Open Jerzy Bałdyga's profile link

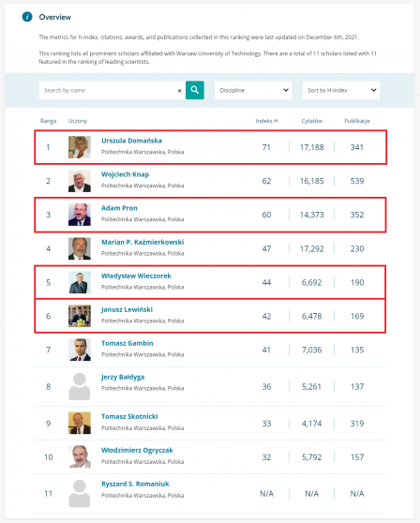123,377
